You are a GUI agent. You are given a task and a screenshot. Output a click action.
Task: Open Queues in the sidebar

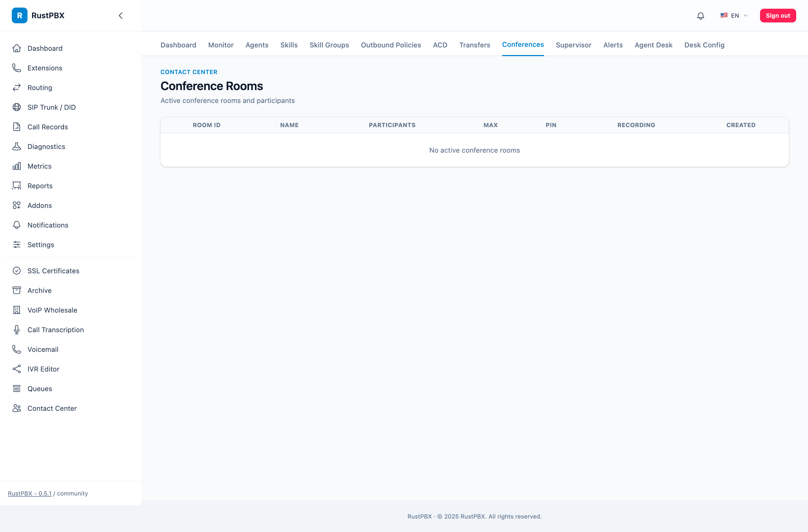(71, 389)
